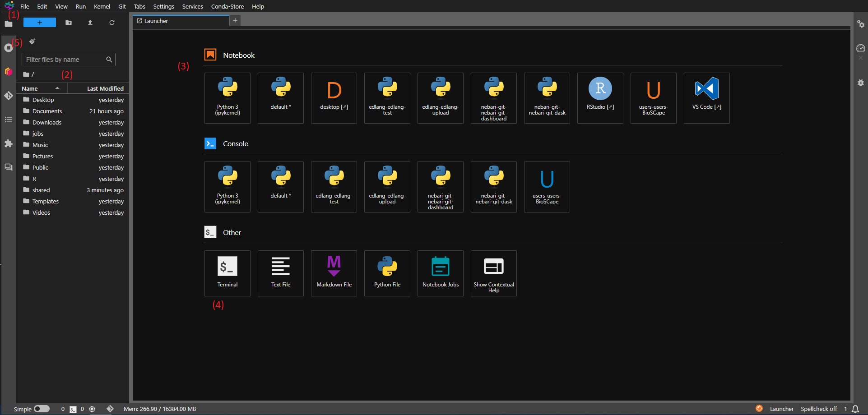Screen dimensions: 868x415
Task: Open VS Code launcher card
Action: click(707, 98)
